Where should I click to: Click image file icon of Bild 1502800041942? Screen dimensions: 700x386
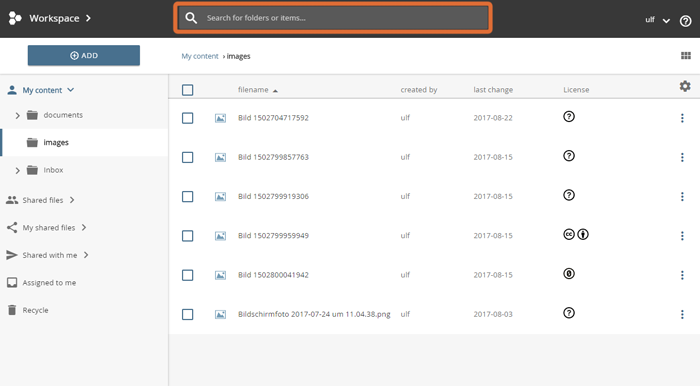coord(220,275)
